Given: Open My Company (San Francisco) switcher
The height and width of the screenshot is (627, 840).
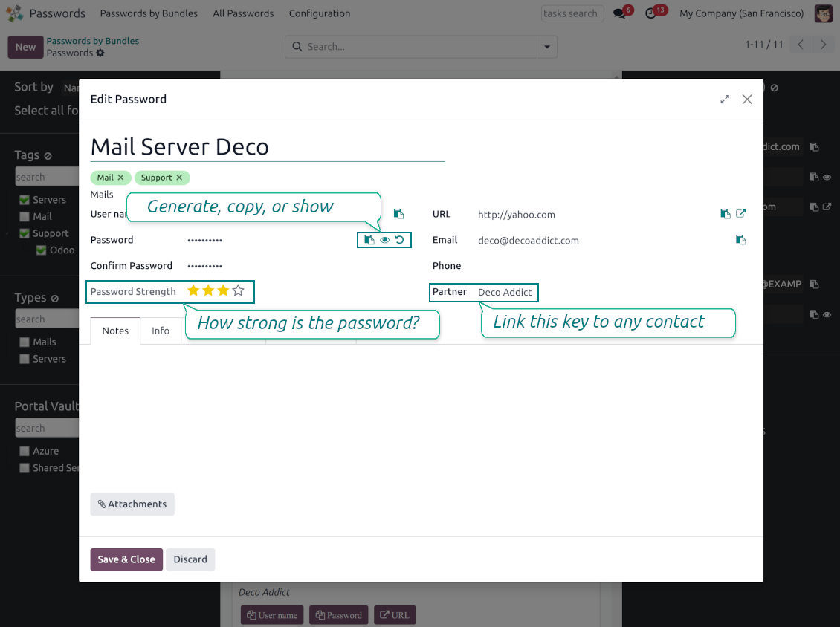Looking at the screenshot, I should tap(741, 13).
